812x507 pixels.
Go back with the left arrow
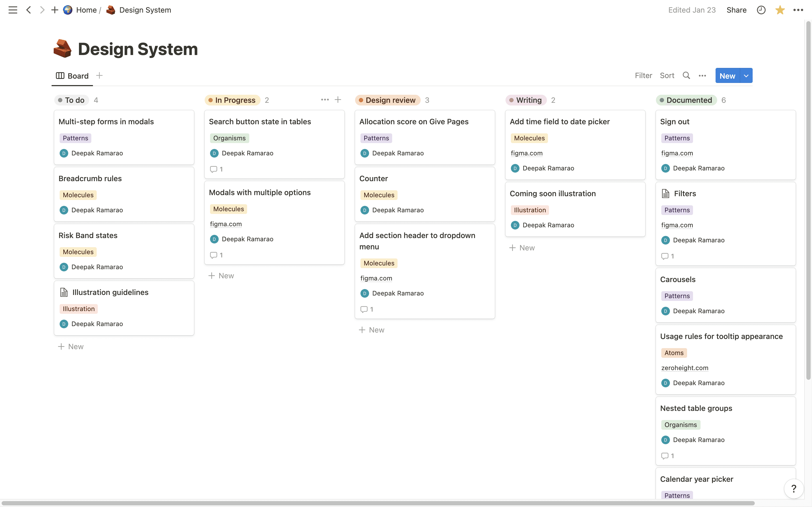tap(29, 10)
